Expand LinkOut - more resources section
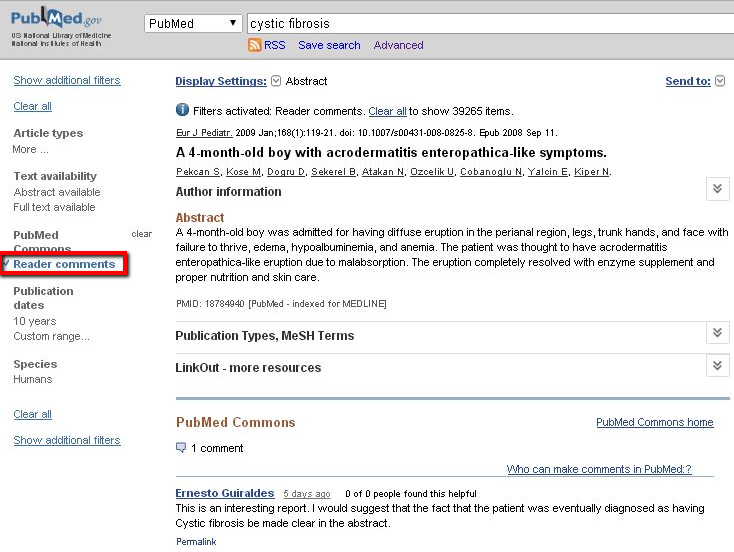 tap(717, 365)
